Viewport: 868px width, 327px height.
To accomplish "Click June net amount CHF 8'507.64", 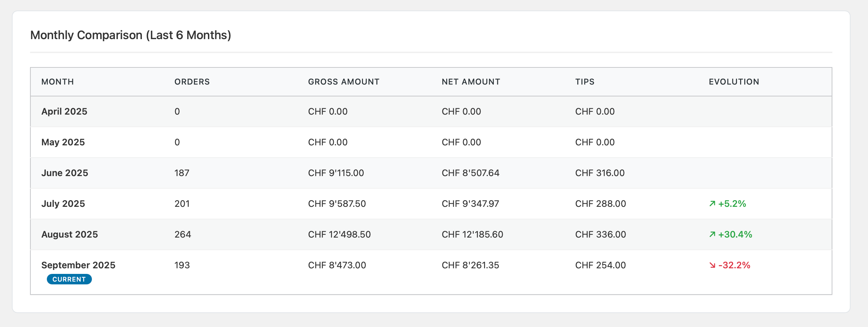I will point(470,173).
